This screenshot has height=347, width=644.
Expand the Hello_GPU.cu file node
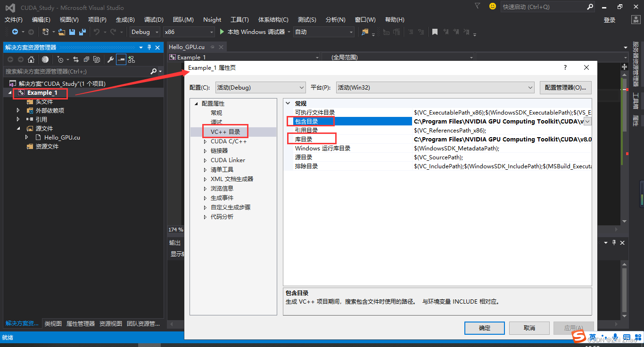click(x=27, y=137)
